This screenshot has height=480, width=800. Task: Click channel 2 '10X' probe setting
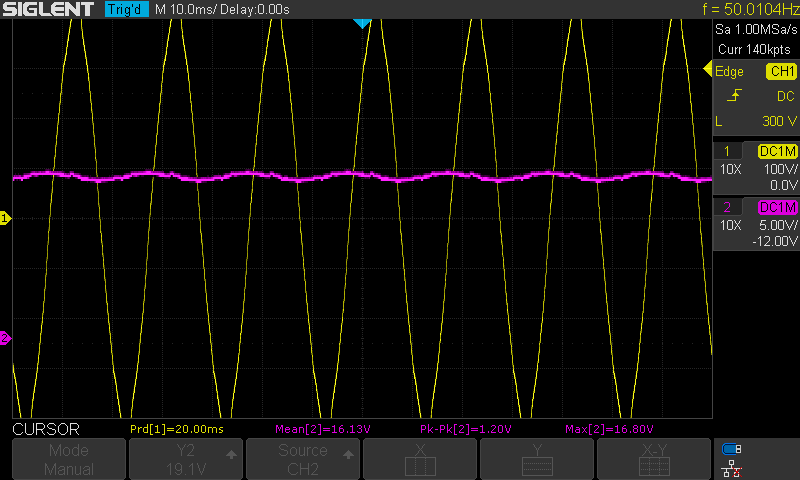point(731,225)
